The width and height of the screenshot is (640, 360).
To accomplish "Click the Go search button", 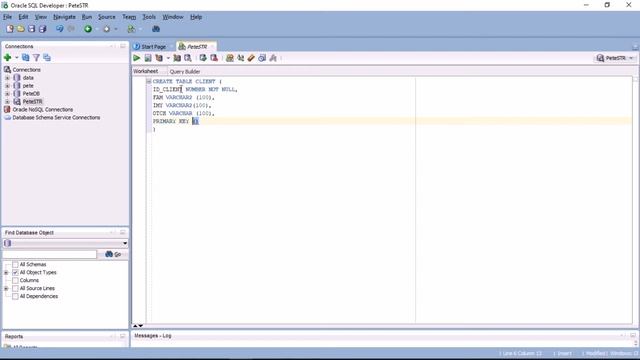I will tap(113, 254).
